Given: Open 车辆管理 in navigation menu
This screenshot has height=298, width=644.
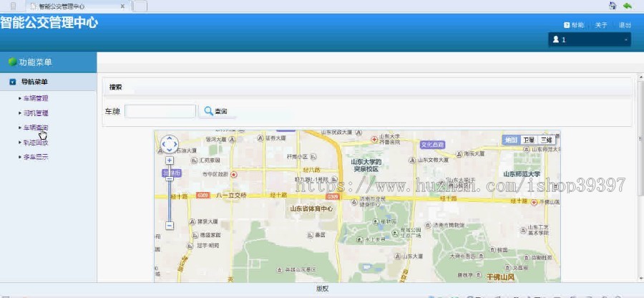Looking at the screenshot, I should point(36,98).
